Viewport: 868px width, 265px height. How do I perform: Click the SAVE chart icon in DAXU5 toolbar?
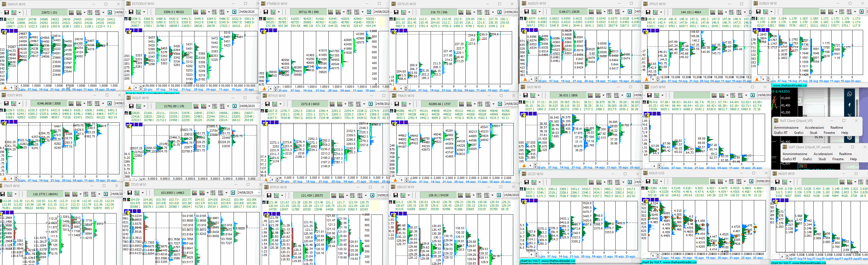(71, 12)
